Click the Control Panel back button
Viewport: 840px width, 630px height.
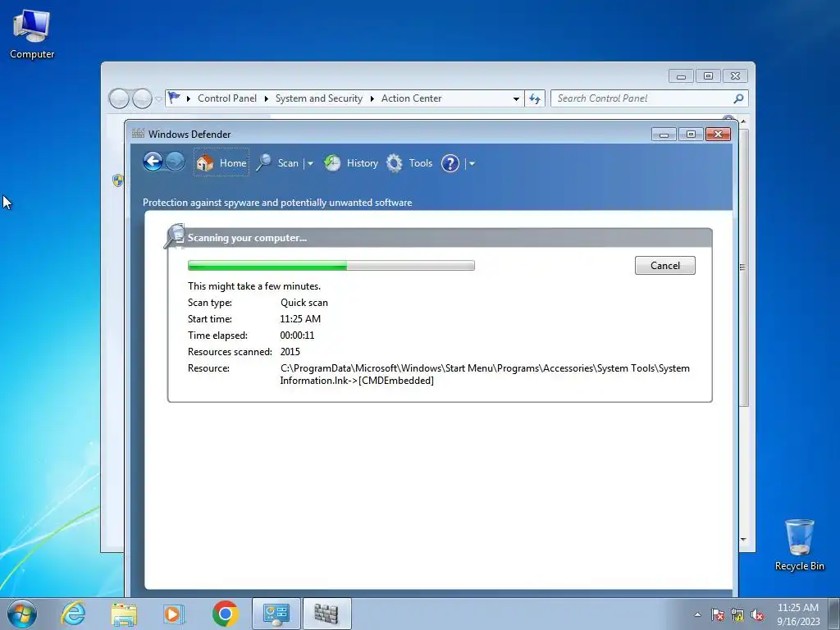(119, 98)
